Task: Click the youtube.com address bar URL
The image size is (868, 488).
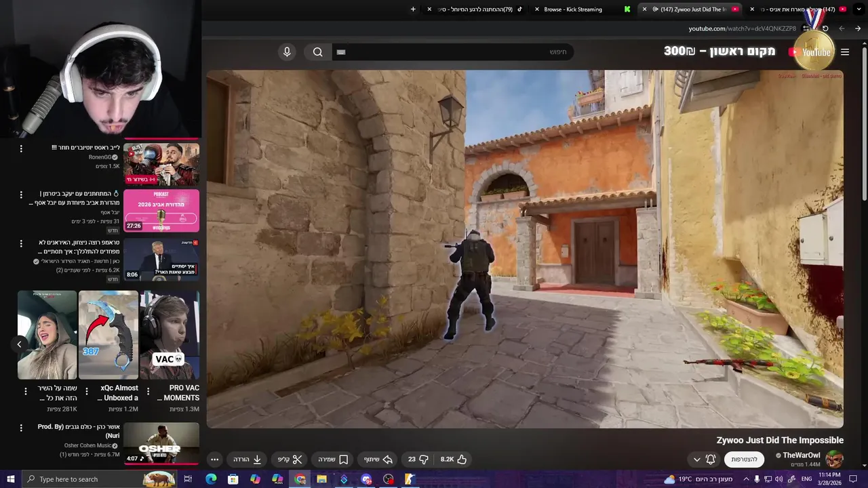Action: coord(743,28)
